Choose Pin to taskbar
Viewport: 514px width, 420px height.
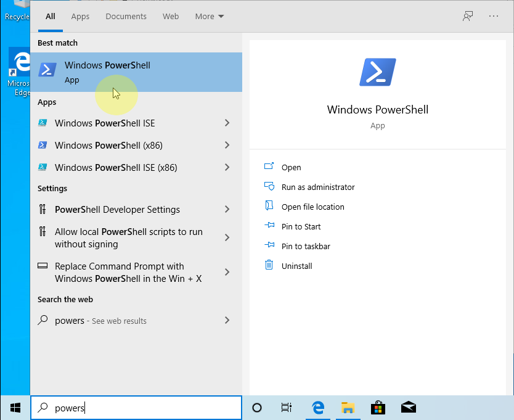point(306,246)
